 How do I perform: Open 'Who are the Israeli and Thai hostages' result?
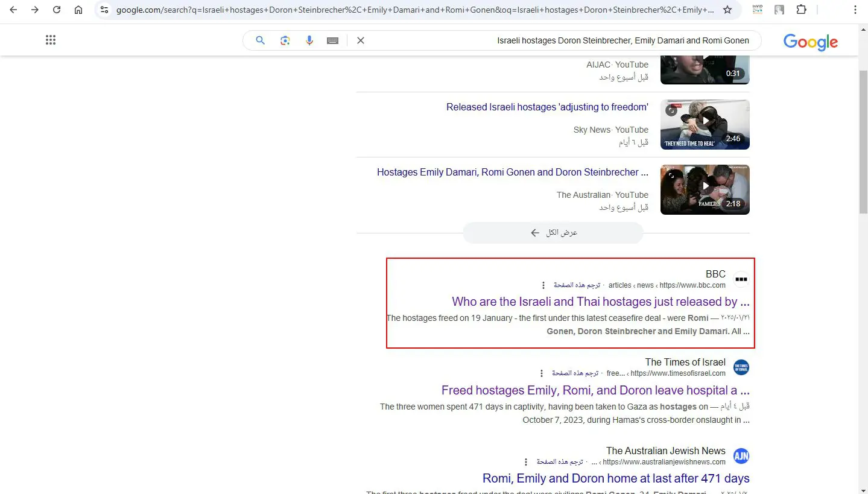tap(601, 302)
